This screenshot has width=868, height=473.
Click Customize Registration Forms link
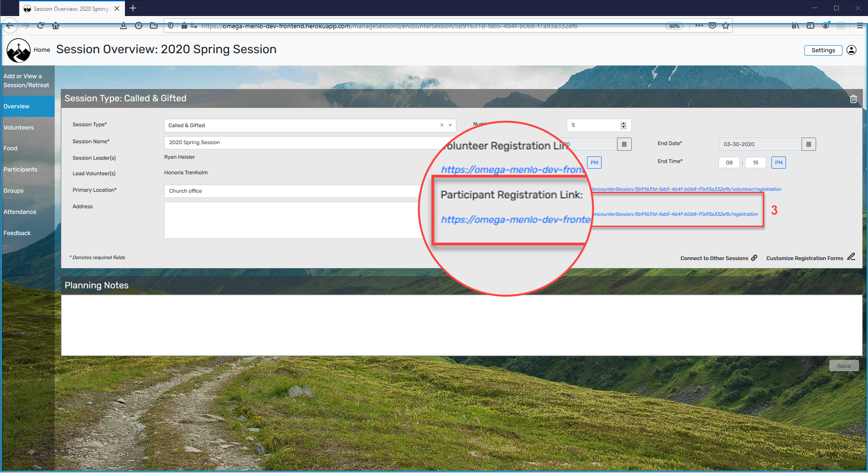[x=805, y=258]
